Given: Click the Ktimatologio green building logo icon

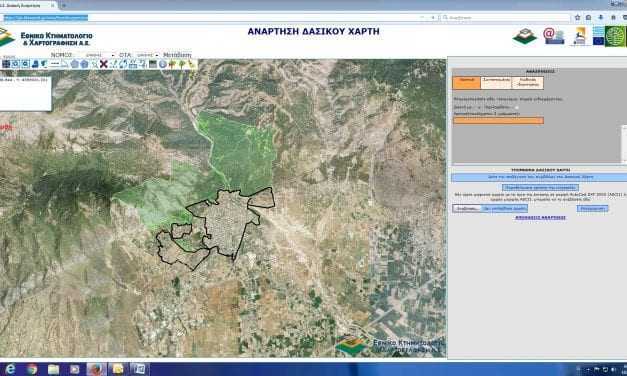Looking at the screenshot, I should 524,36.
